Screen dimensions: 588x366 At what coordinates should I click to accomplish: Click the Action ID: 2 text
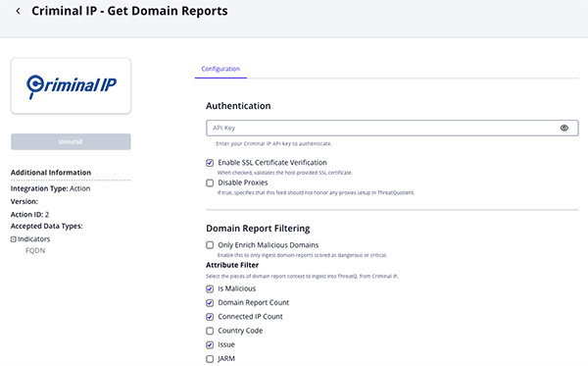(x=29, y=214)
